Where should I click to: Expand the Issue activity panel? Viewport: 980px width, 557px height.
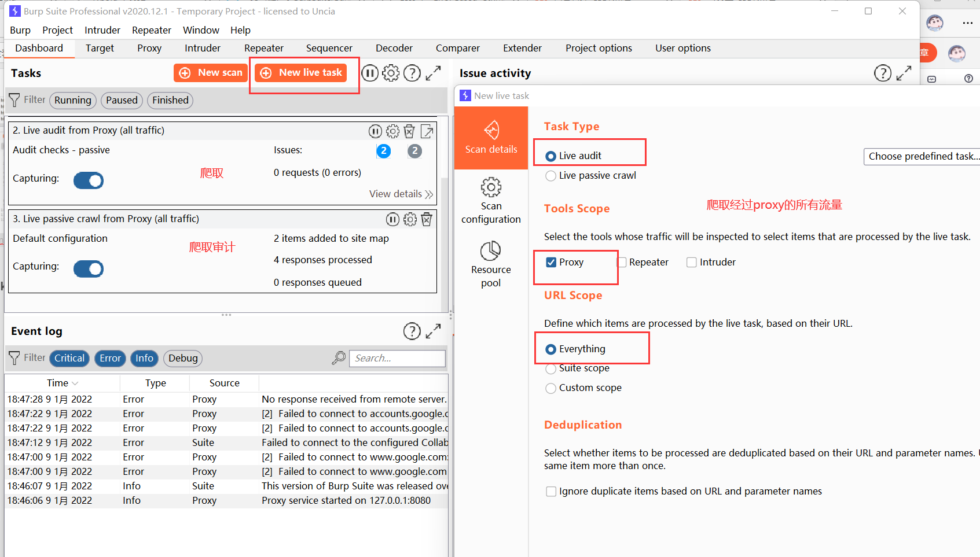click(904, 73)
